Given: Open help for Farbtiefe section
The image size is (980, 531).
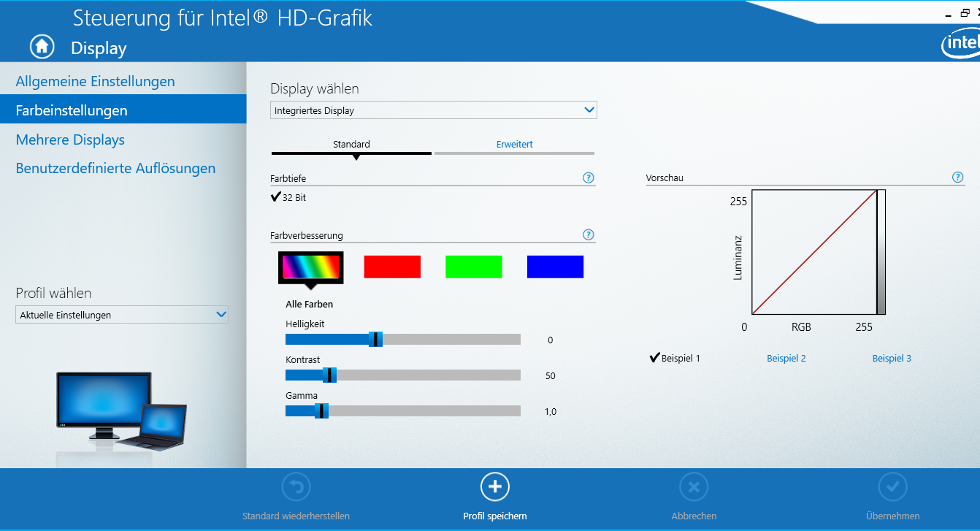Looking at the screenshot, I should coord(588,177).
